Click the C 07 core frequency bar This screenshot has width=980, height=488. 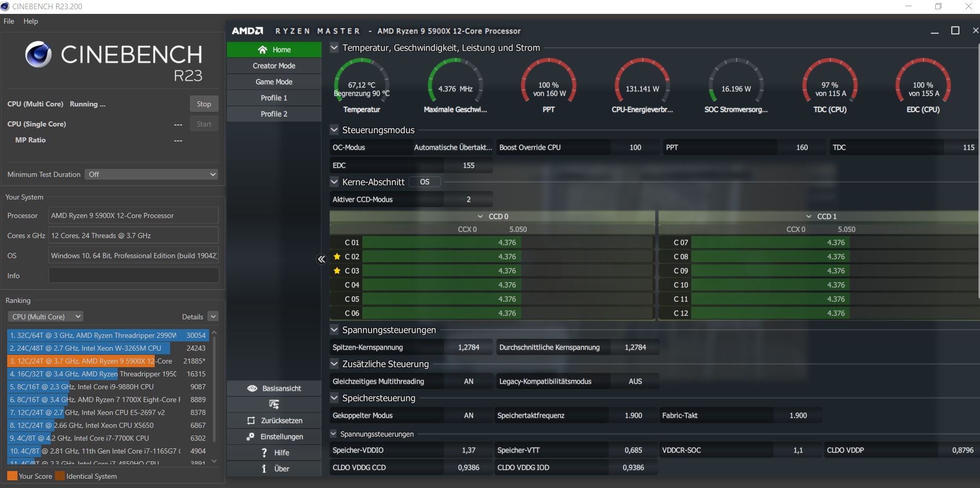point(835,242)
